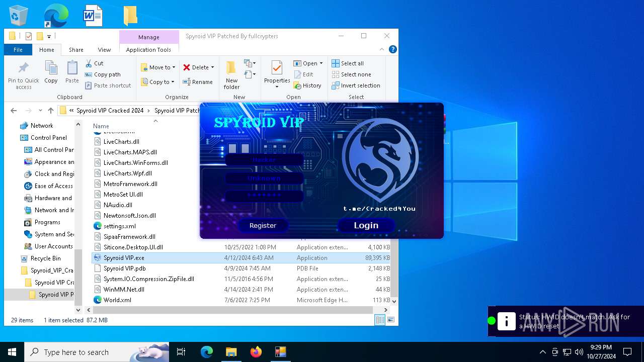Open Microsoft Edge desktop shortcut
Screen dimensions: 644x362
(56, 16)
